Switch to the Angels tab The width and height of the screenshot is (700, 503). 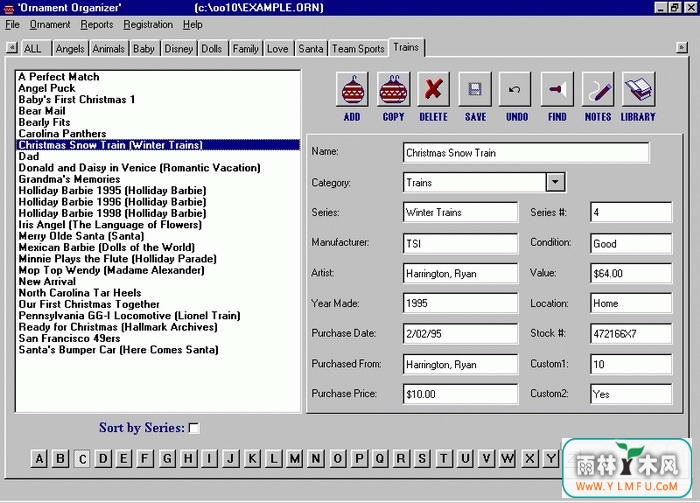pyautogui.click(x=70, y=49)
